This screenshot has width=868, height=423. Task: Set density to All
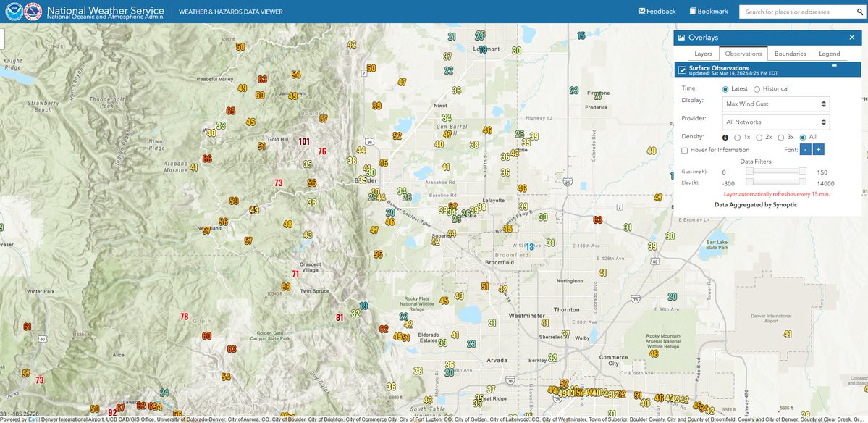coord(803,138)
